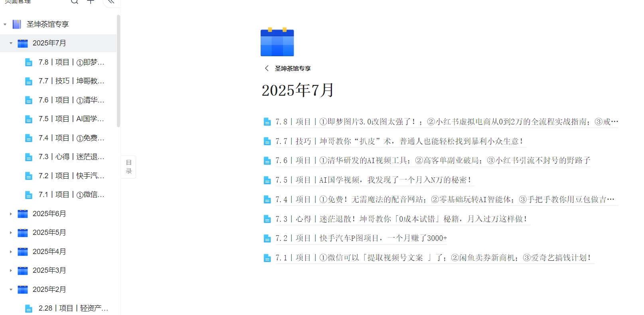Click document icon of sidebar item 7.8
This screenshot has height=315, width=644.
tap(29, 62)
